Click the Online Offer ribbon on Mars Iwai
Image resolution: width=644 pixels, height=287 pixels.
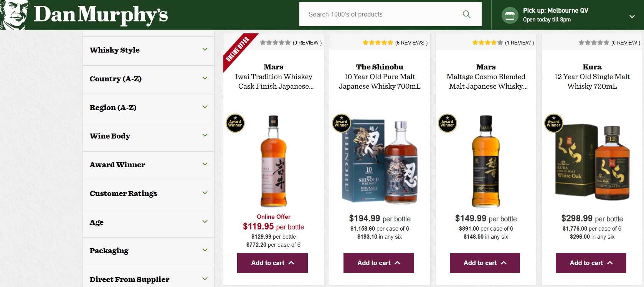[x=237, y=49]
